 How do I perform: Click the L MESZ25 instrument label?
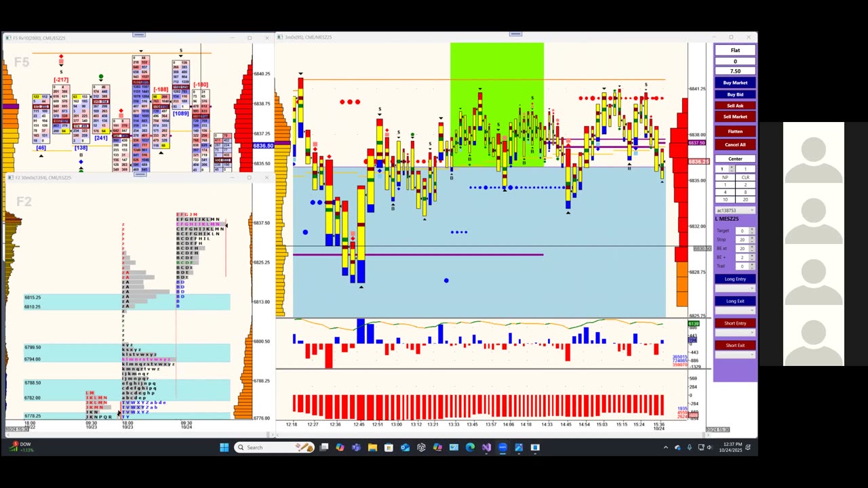tap(727, 219)
